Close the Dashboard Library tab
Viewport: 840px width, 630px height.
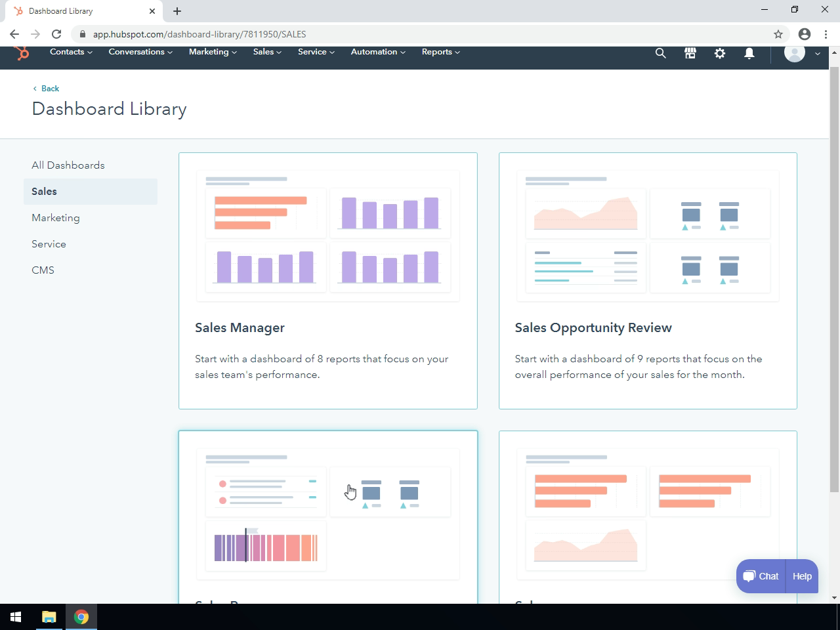pyautogui.click(x=152, y=11)
